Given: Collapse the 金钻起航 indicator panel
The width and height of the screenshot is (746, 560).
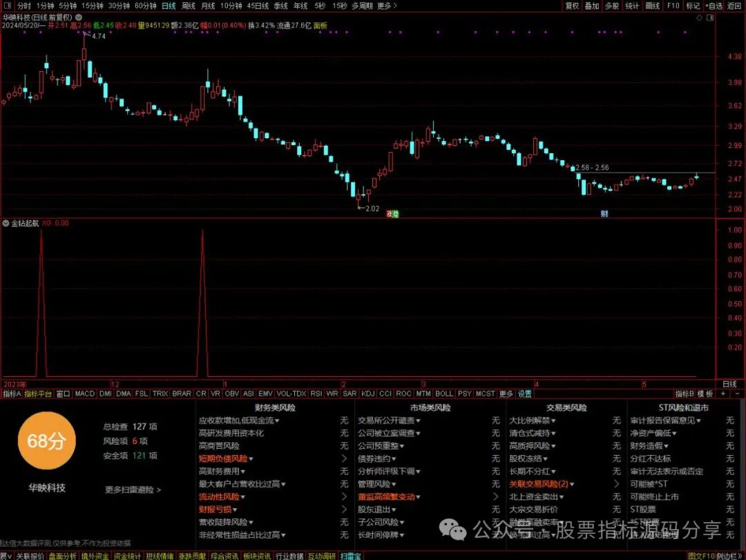Looking at the screenshot, I should click(6, 223).
